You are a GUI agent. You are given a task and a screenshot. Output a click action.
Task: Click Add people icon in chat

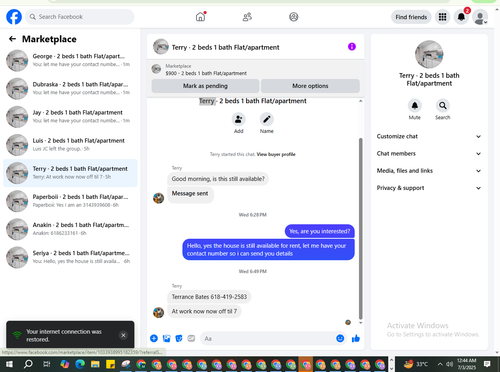tap(238, 119)
